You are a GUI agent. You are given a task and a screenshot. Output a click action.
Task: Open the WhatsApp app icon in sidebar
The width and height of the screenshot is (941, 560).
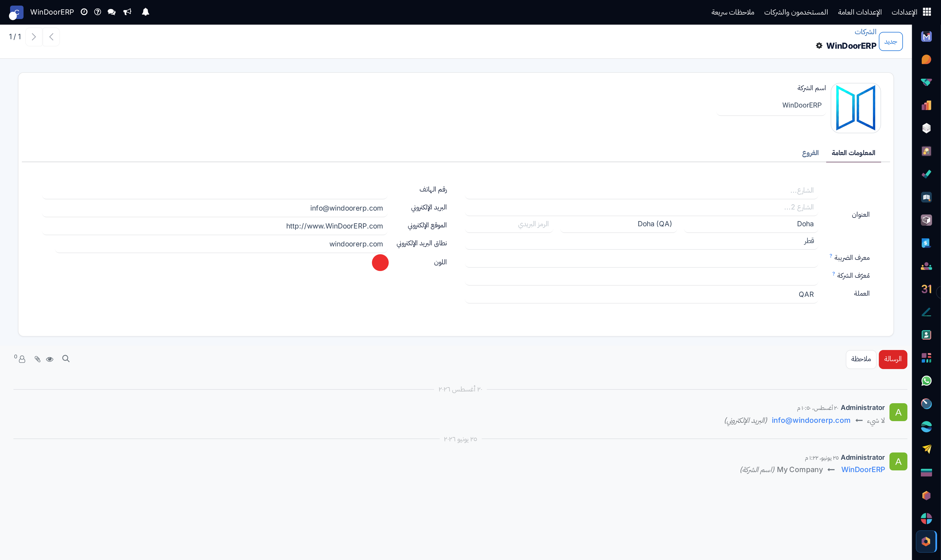[926, 381]
